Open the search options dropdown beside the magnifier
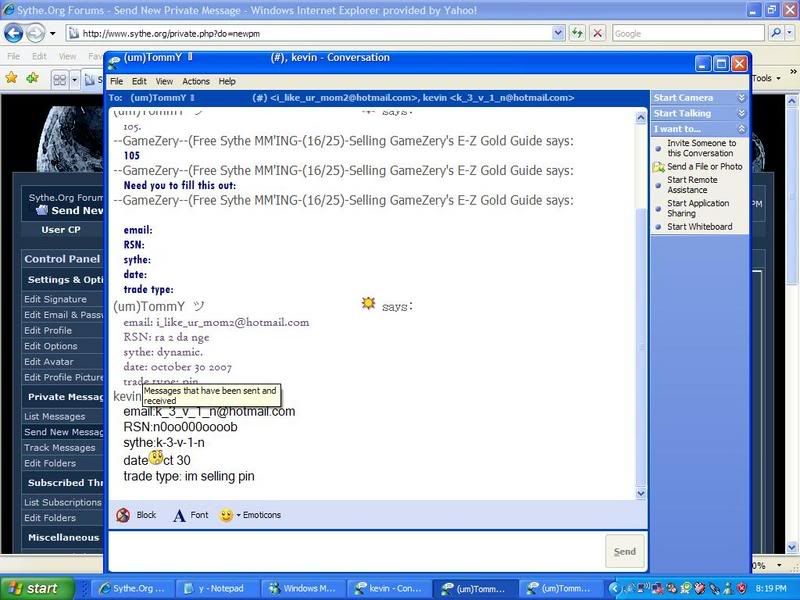800x600 pixels. (789, 34)
